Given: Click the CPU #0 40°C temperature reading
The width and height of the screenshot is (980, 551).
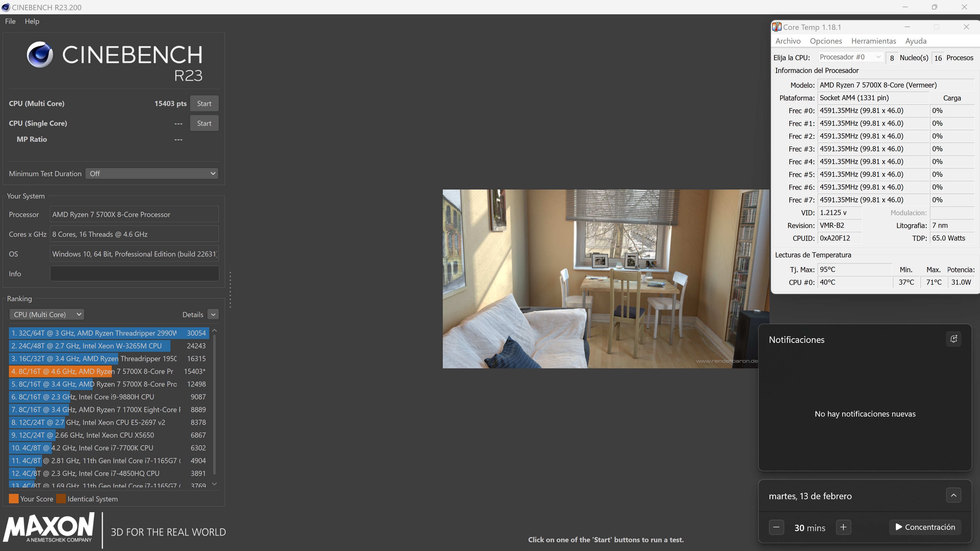Looking at the screenshot, I should point(855,283).
